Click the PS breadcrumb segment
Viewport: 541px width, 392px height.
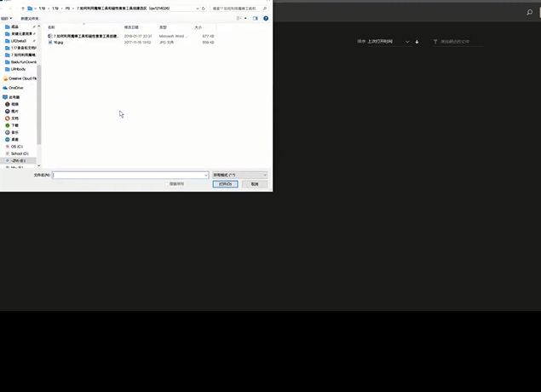click(67, 9)
